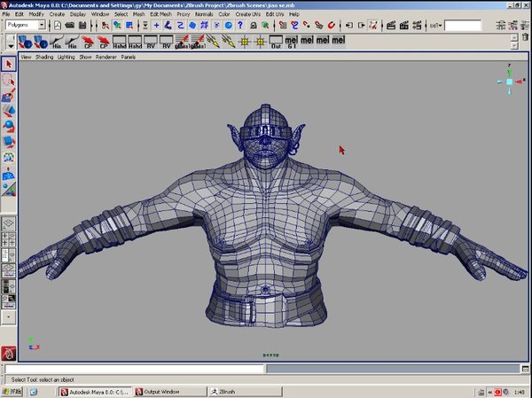Image resolution: width=532 pixels, height=398 pixels.
Task: Click the view axis gizmo in viewport
Action: (510, 82)
